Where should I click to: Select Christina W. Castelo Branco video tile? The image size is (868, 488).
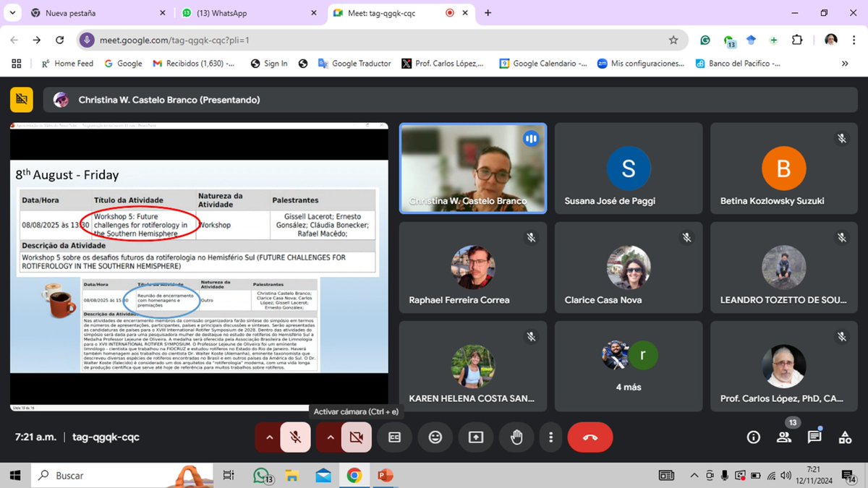473,168
